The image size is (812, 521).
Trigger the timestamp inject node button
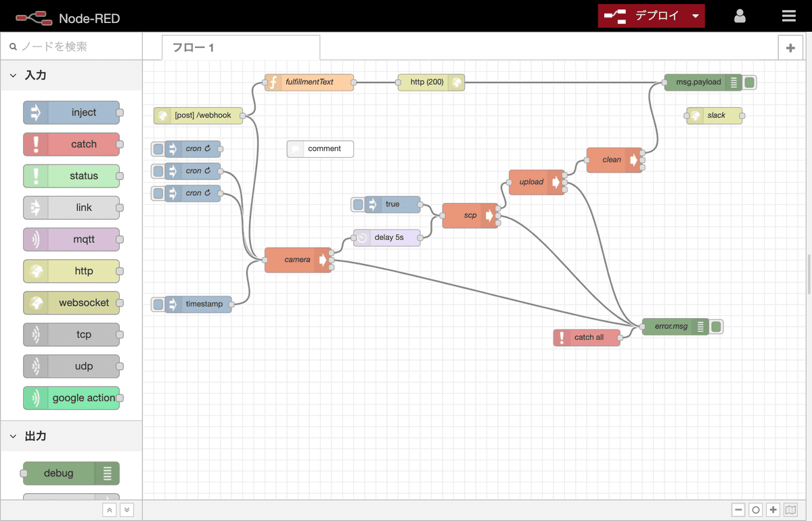coord(158,304)
